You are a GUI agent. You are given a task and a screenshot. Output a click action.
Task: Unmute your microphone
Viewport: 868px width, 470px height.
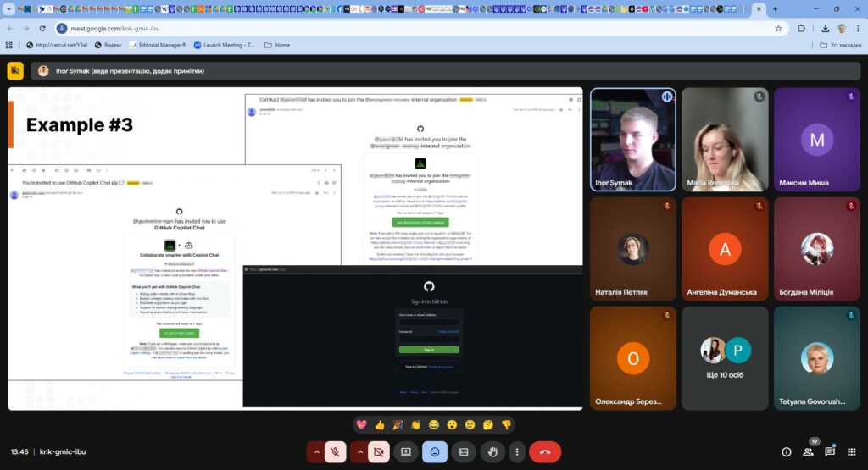[x=336, y=452]
